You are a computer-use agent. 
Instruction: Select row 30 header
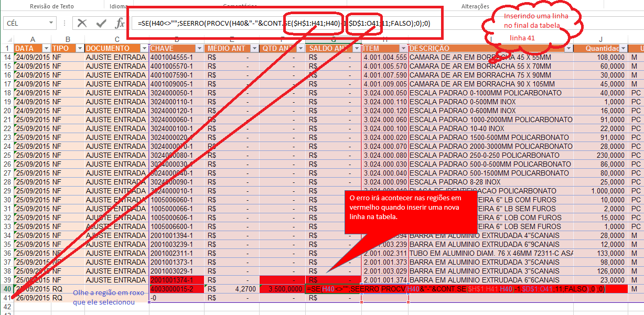(7, 200)
